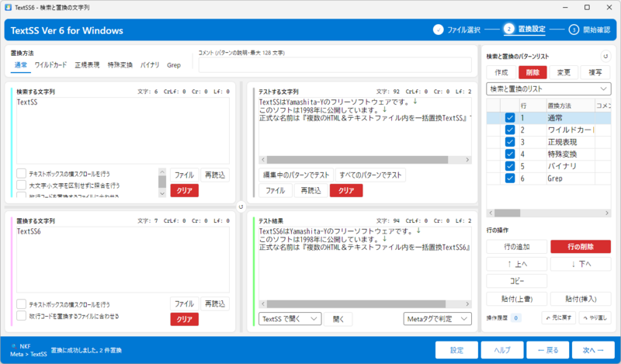
Task: Click the step 2 circle for 置換設定
Action: pos(509,29)
